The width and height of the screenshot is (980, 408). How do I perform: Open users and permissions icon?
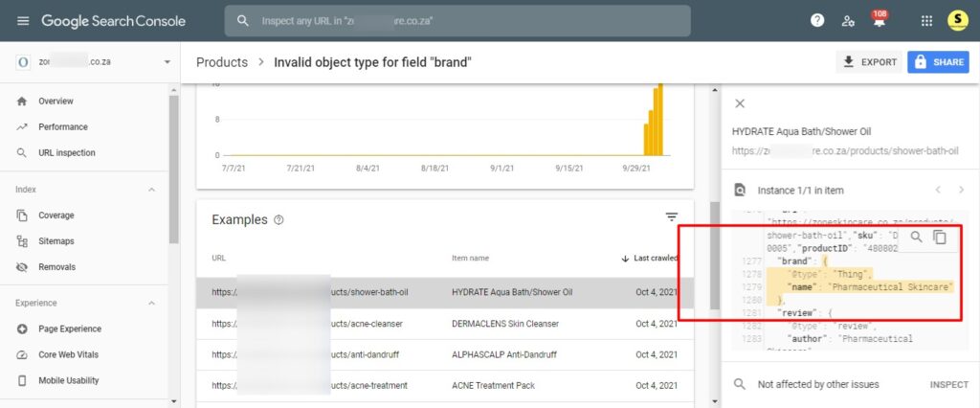tap(848, 21)
